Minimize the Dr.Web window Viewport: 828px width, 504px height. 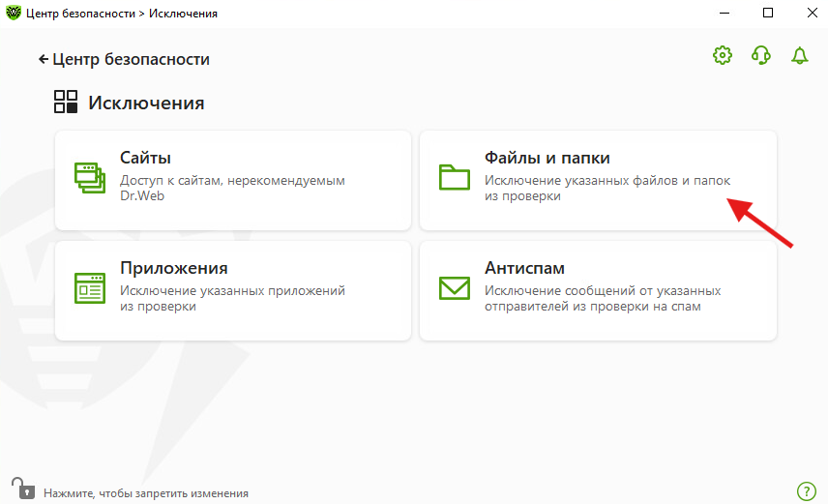(724, 13)
